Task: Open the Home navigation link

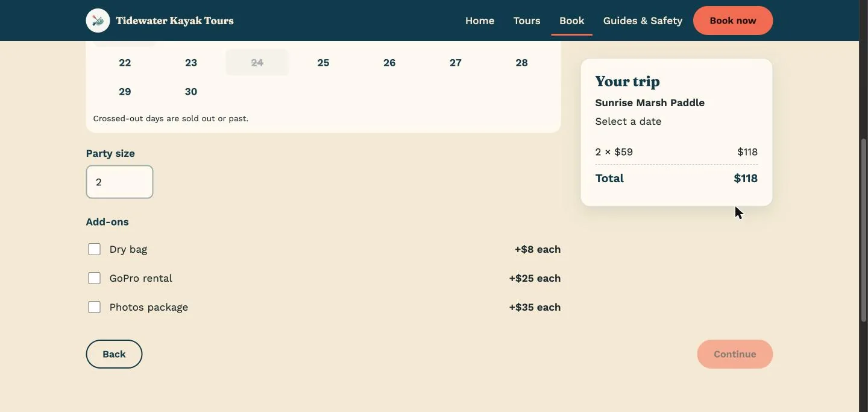Action: click(x=480, y=21)
